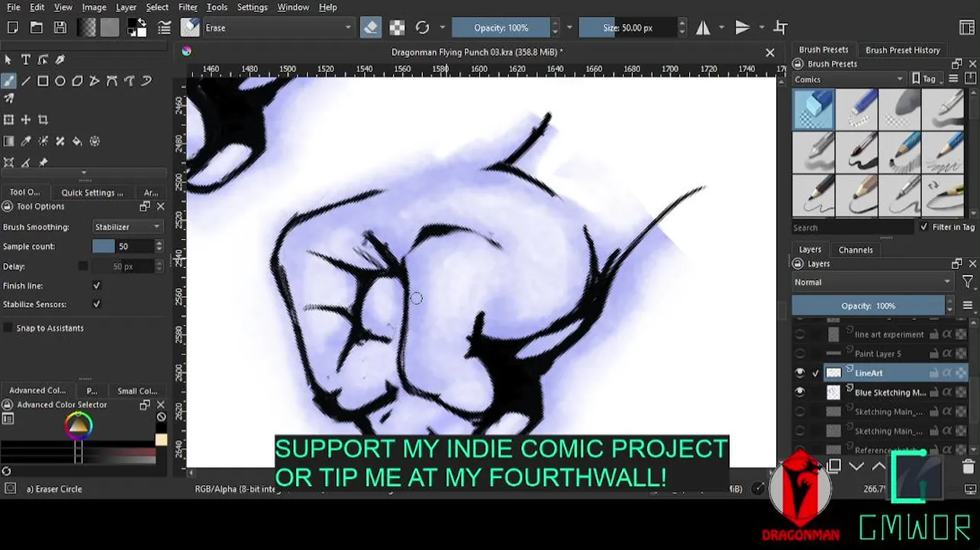
Task: Delete layer trash icon
Action: coord(969,467)
